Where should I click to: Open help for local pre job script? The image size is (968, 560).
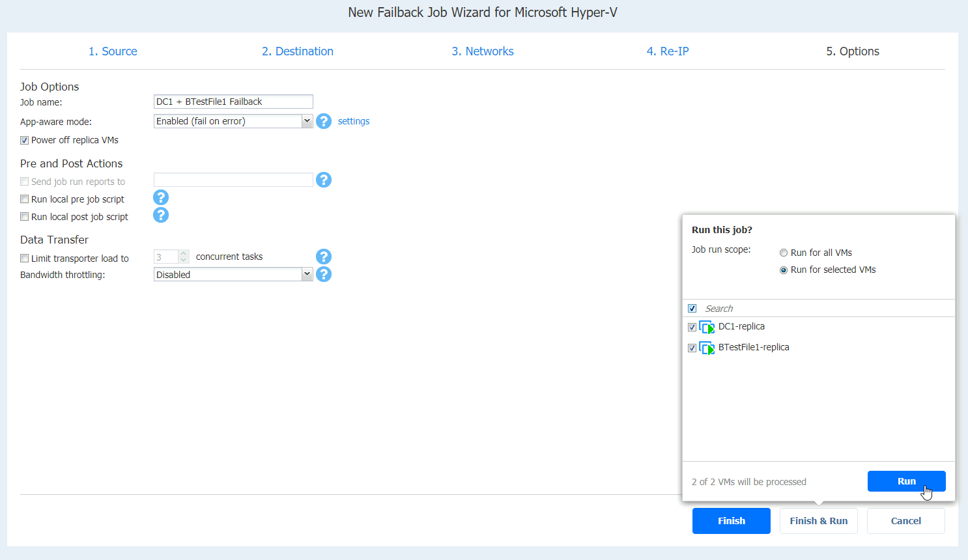click(161, 197)
